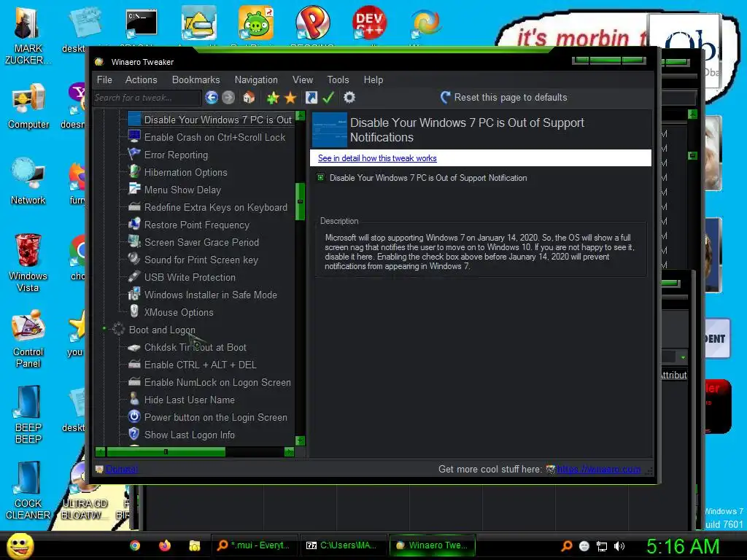This screenshot has width=747, height=560.
Task: Open the Navigation menu
Action: [x=256, y=80]
